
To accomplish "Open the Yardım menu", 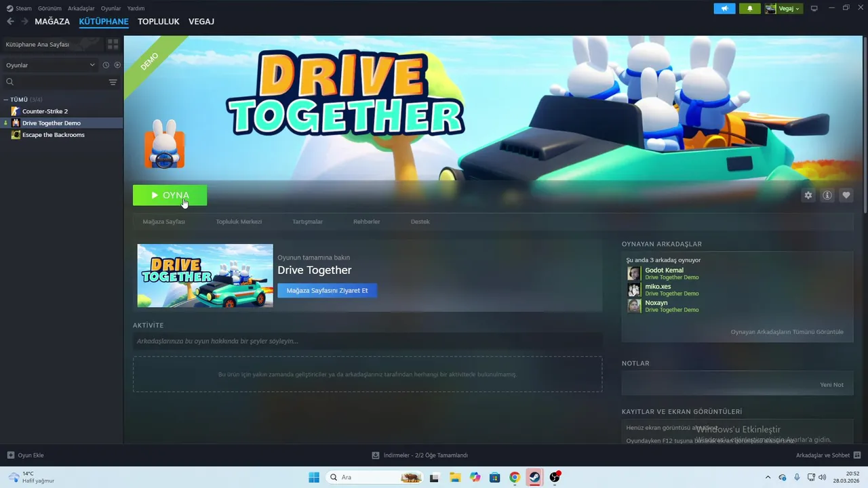I will click(136, 8).
